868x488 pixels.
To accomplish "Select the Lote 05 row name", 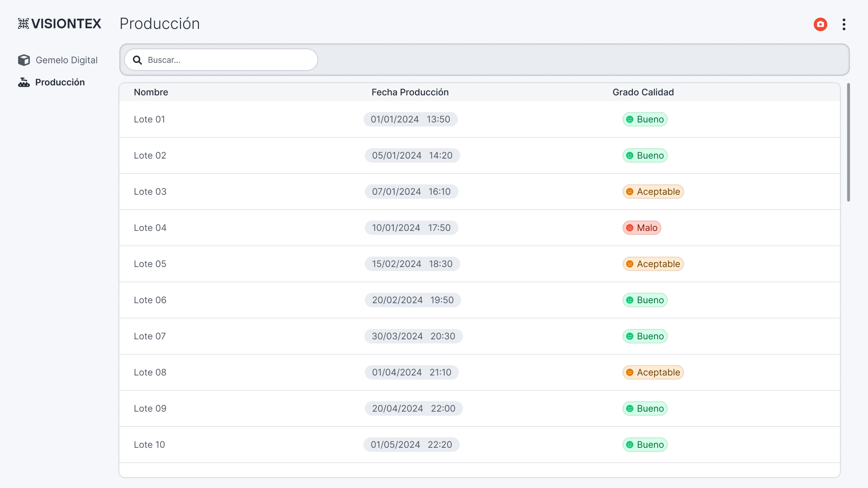I will coord(150,264).
